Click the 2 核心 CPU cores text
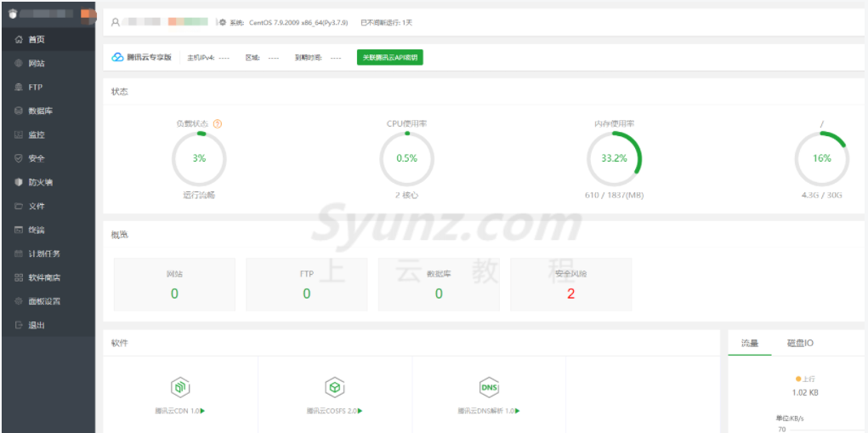Screen dimensions: 868x433 (407, 196)
